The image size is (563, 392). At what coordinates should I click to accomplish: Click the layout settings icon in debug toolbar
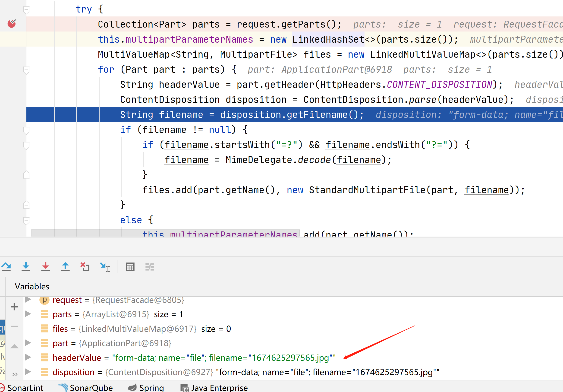[150, 267]
